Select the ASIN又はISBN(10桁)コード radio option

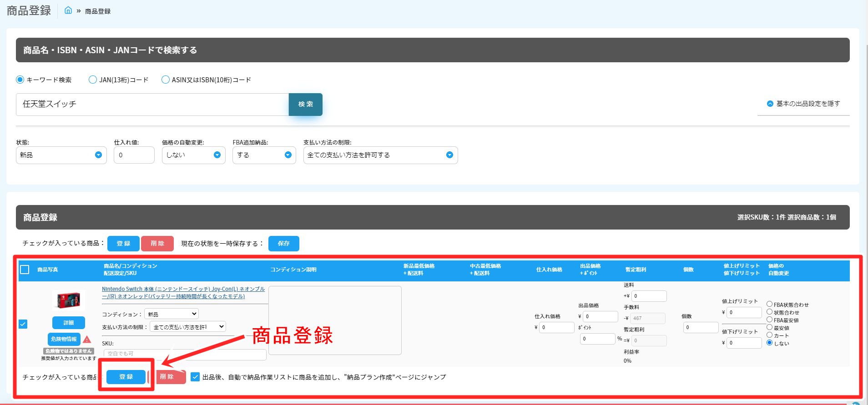coord(166,80)
